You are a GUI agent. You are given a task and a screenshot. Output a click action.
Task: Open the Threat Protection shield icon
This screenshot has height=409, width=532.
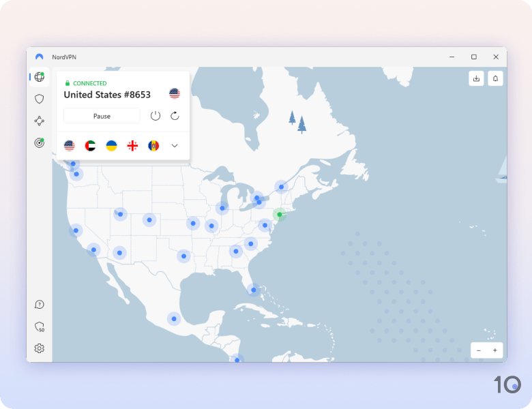tap(40, 99)
